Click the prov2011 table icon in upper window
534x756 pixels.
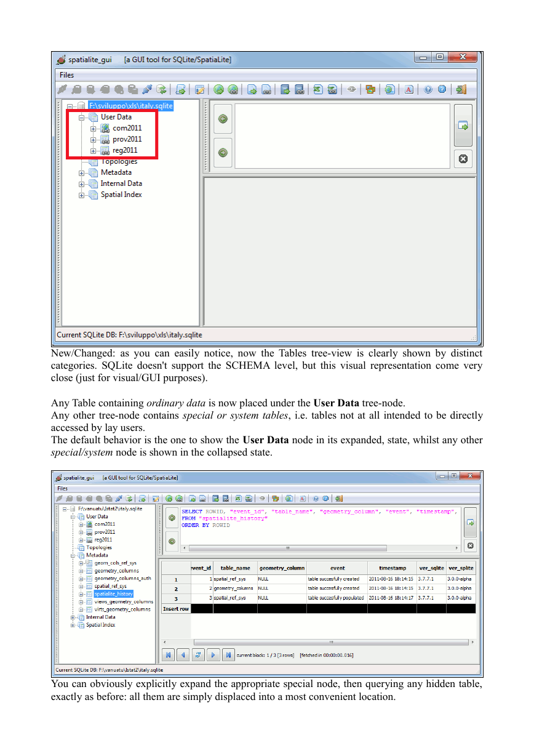(x=105, y=139)
